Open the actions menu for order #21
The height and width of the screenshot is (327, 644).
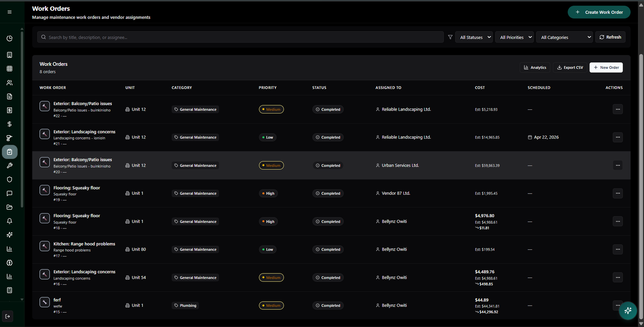[x=618, y=137]
